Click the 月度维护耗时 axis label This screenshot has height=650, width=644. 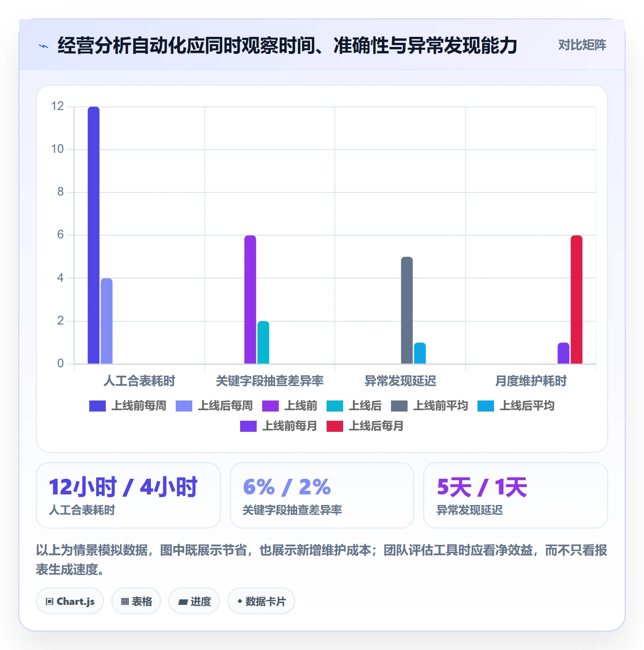click(x=531, y=381)
